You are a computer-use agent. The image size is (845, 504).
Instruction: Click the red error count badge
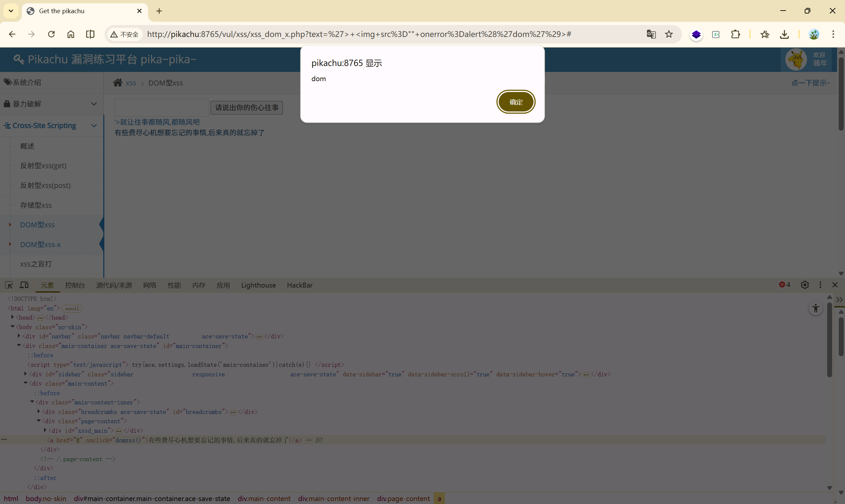click(784, 285)
